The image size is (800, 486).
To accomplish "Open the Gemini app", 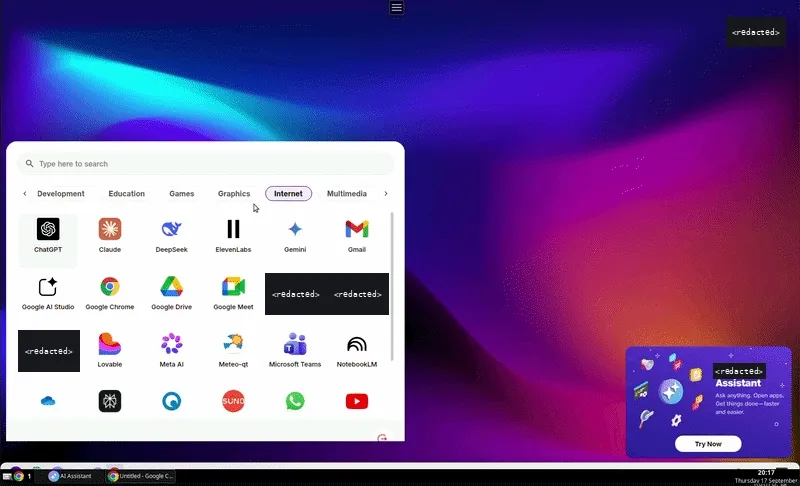I will click(x=295, y=236).
